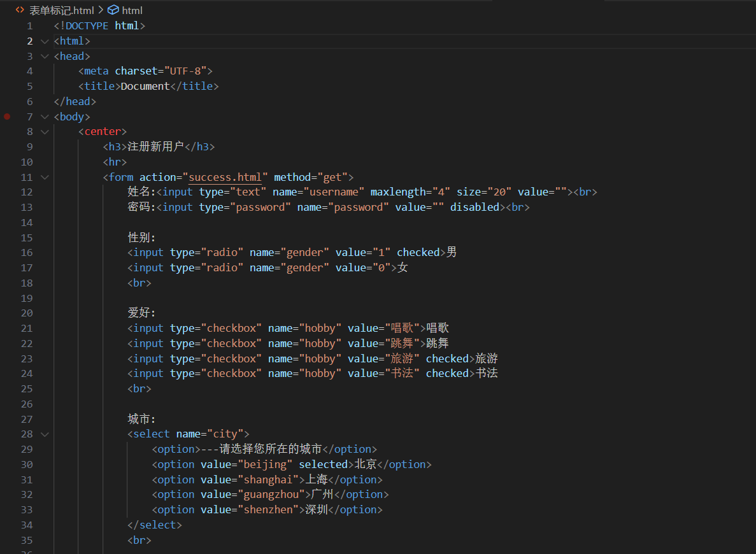This screenshot has height=554, width=756.
Task: Collapse the center fold arrow on line 8
Action: pos(45,132)
